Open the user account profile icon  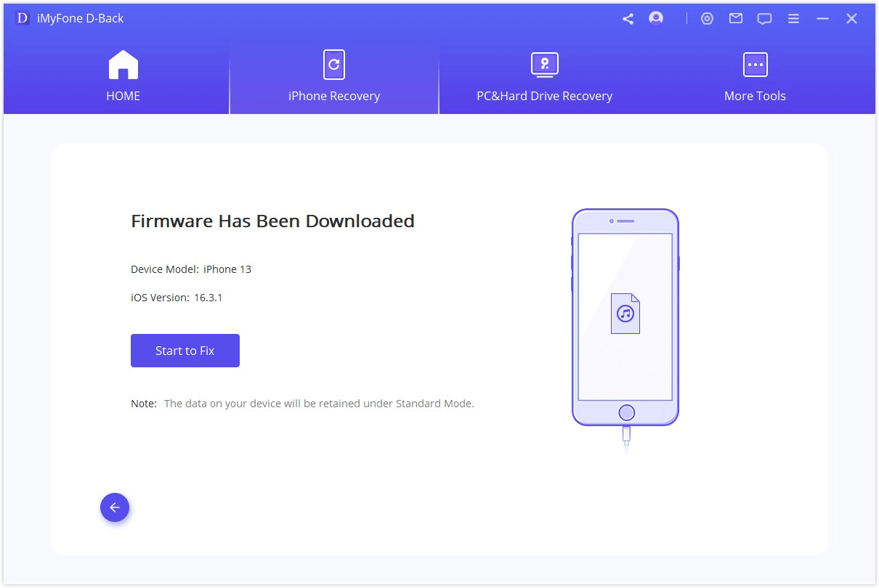(x=656, y=19)
